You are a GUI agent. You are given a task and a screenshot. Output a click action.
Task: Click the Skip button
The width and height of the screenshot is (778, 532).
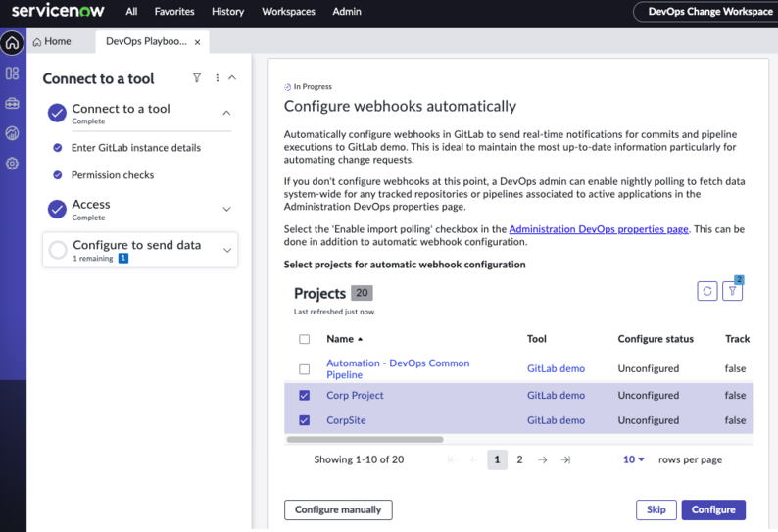click(x=656, y=509)
